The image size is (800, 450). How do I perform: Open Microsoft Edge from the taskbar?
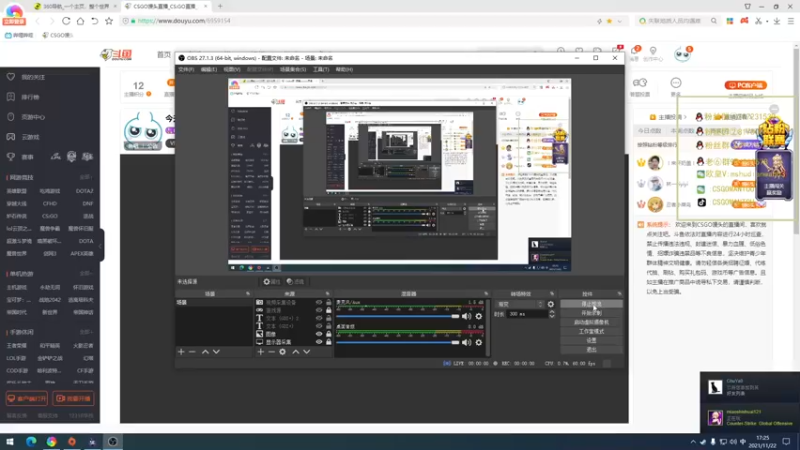[31, 441]
